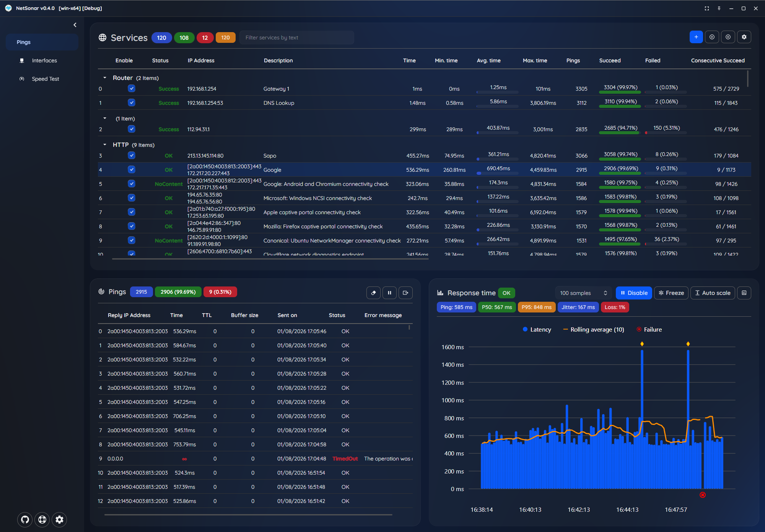The image size is (765, 532).
Task: Open the 100 samples dropdown
Action: tap(583, 293)
